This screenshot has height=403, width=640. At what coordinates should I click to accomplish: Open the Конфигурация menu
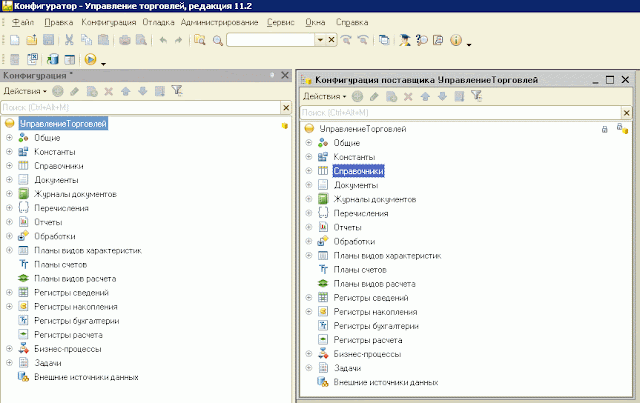click(109, 22)
